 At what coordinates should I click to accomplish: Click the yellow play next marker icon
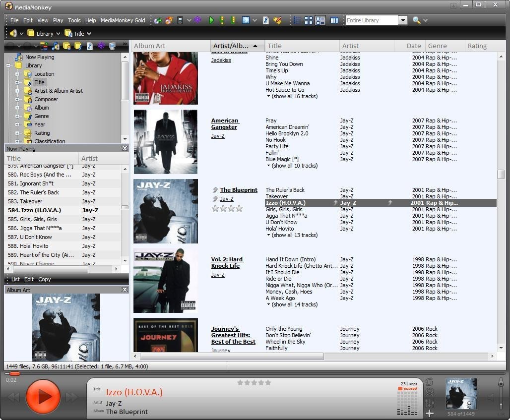click(222, 20)
